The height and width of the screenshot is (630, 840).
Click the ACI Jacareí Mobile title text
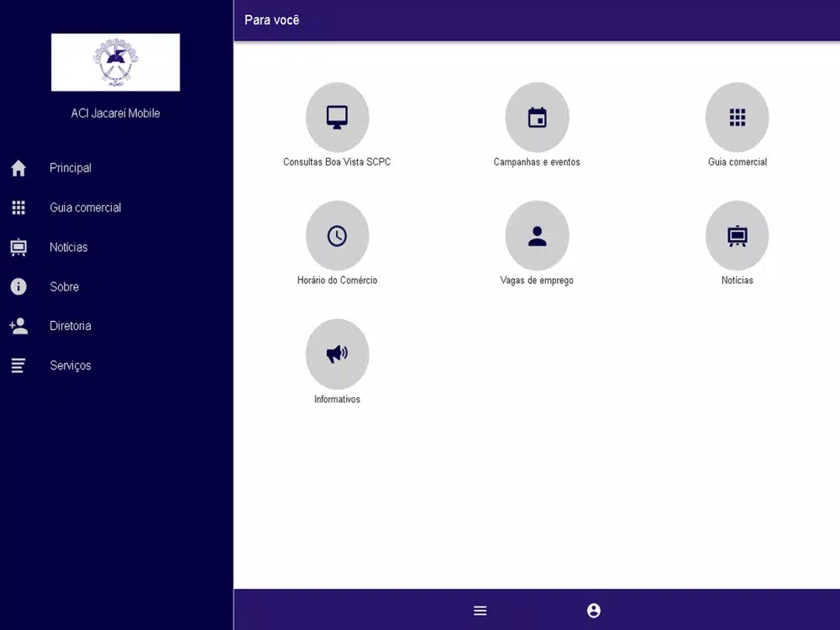coord(116,113)
